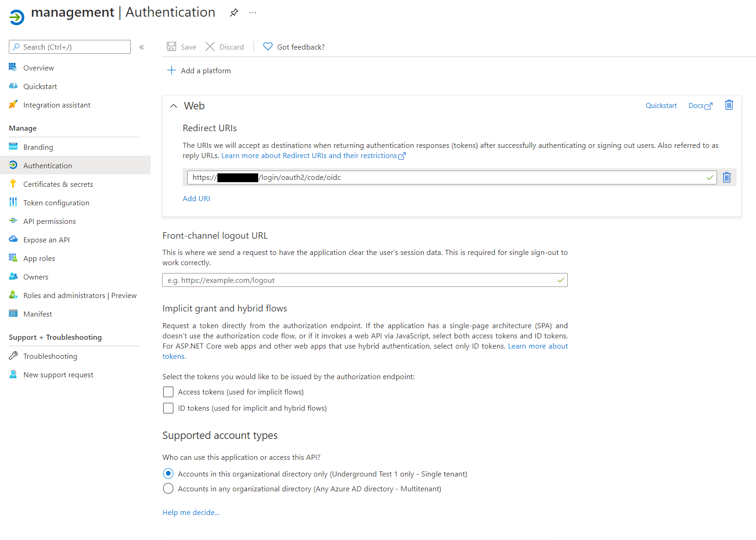The width and height of the screenshot is (756, 540).
Task: Click the pin icon beside the Authentication title
Action: 234,13
